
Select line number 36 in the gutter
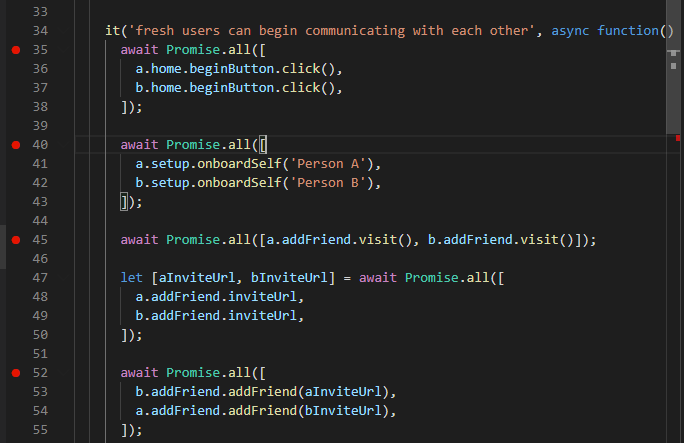[40, 69]
